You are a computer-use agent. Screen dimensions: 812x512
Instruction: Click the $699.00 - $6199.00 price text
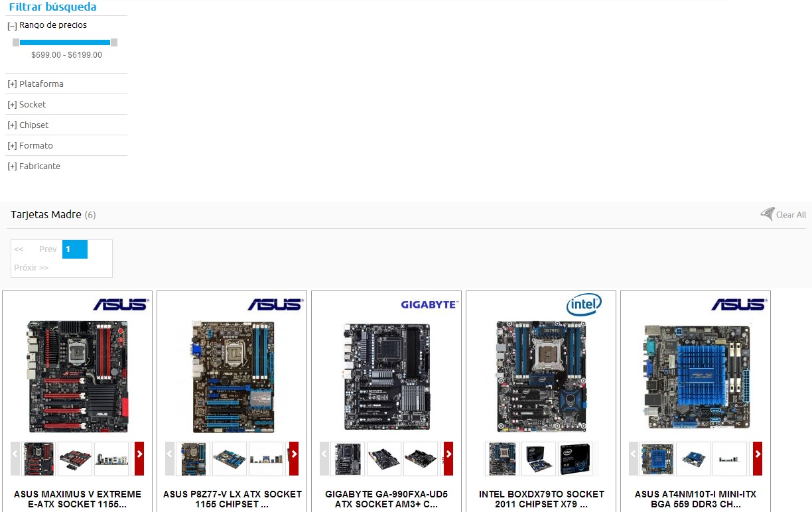pos(66,55)
